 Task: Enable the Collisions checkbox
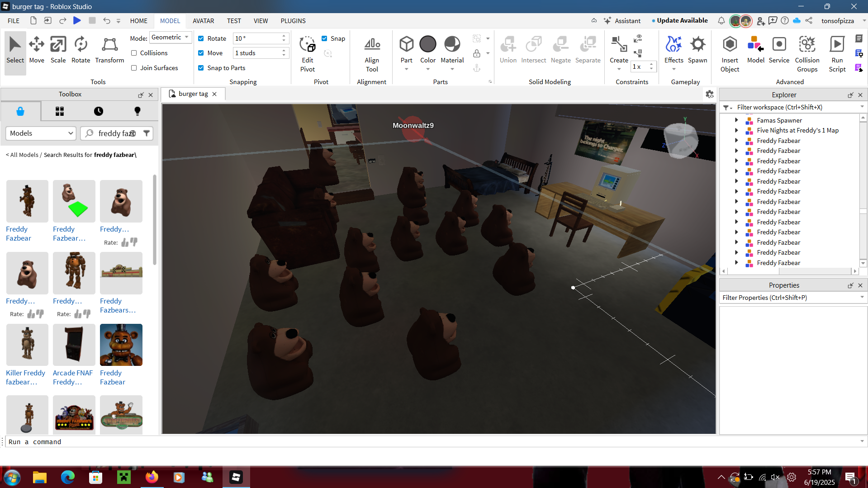[x=134, y=53]
